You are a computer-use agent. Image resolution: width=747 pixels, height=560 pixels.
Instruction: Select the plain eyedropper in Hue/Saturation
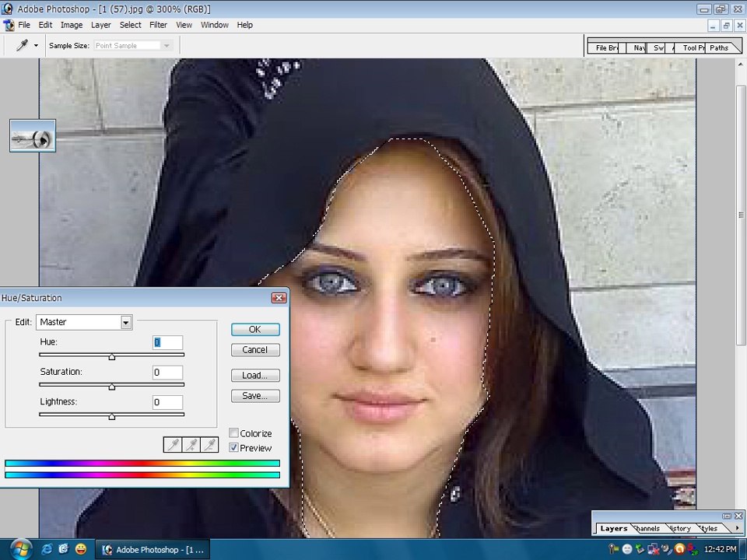coord(173,445)
